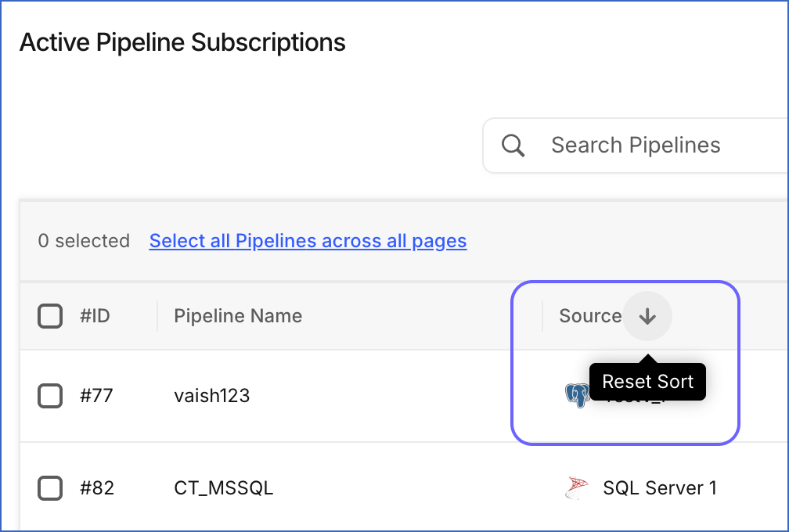Click the #ID column header

[x=95, y=316]
